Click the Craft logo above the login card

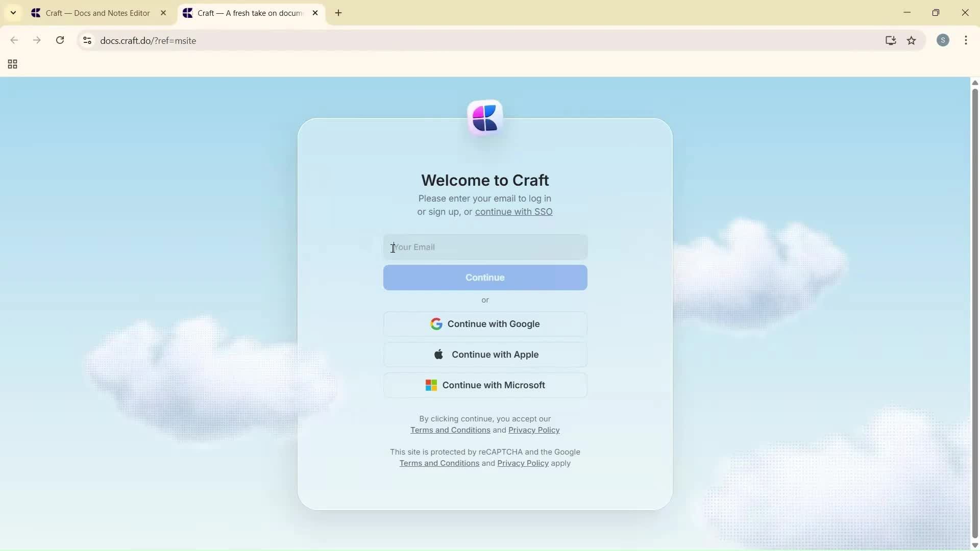coord(484,117)
